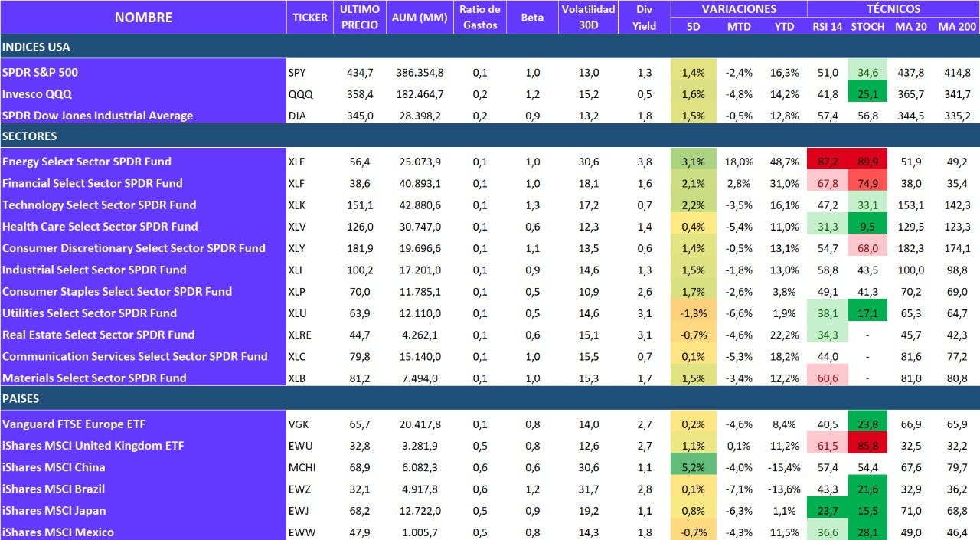Screen dimensions: 980x540
Task: Click QQQ AUM value 182.464,7
Action: pyautogui.click(x=420, y=93)
